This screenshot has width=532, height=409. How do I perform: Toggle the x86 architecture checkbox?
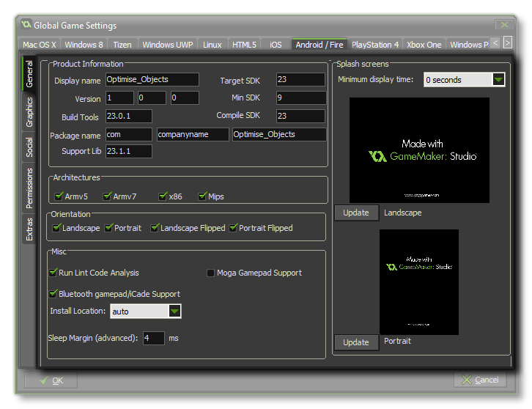pos(163,196)
